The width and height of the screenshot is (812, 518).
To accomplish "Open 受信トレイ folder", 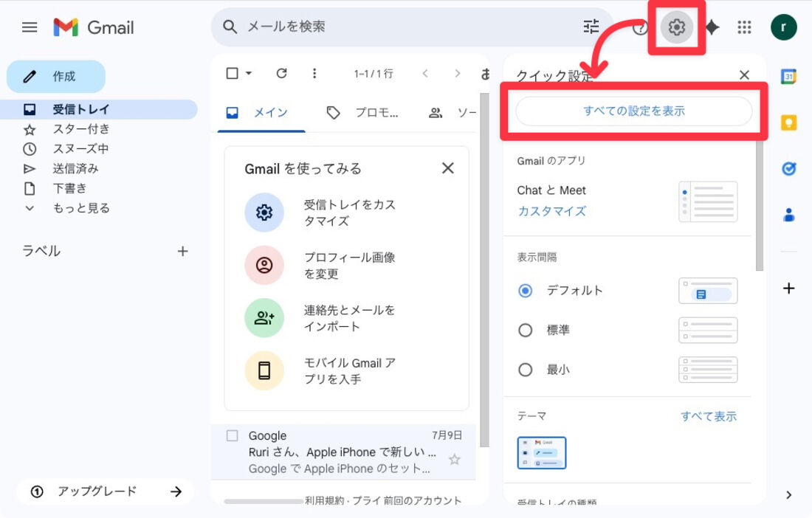I will tap(98, 110).
